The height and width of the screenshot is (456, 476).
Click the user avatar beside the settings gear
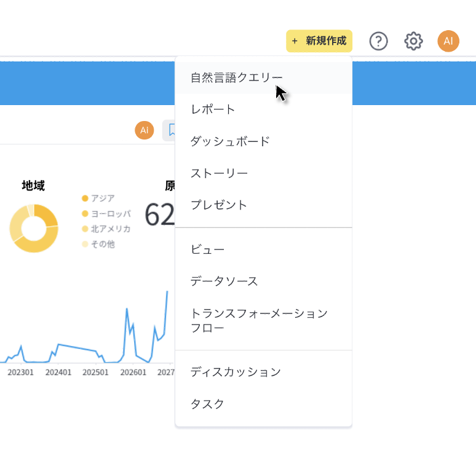coord(448,41)
